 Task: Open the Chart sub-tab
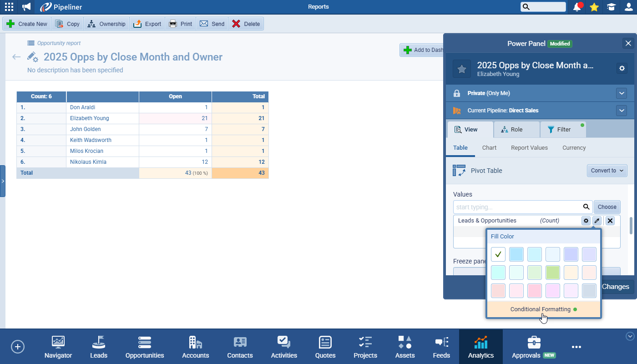[489, 148]
